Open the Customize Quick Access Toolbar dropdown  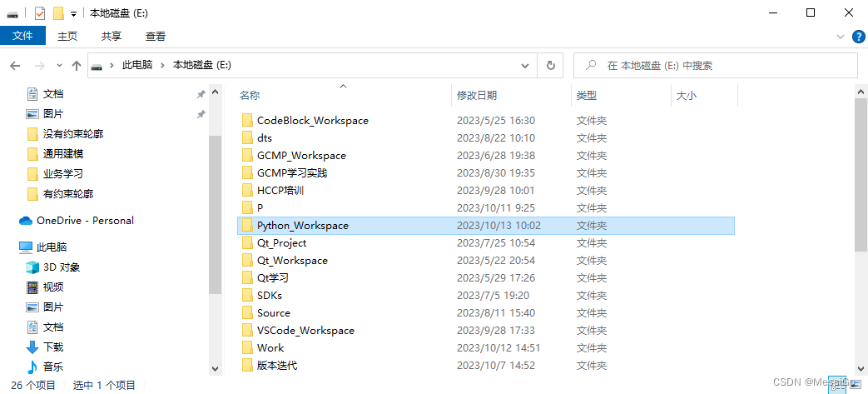click(x=73, y=14)
